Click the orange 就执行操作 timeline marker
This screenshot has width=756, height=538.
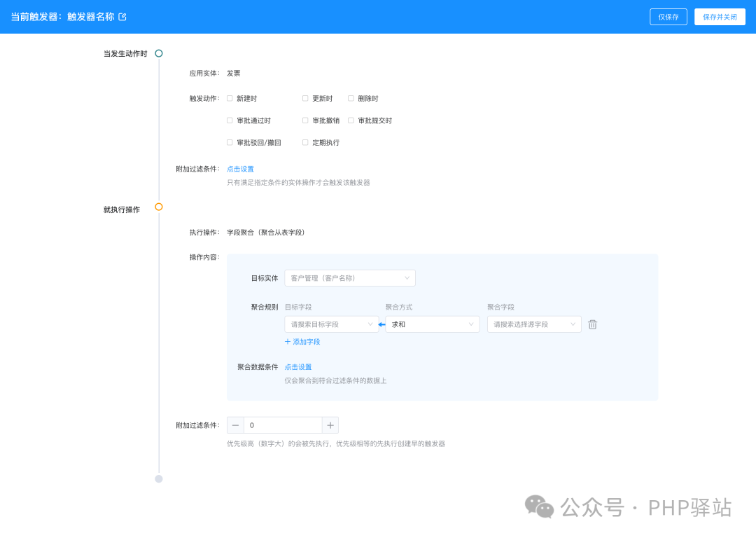click(x=159, y=207)
